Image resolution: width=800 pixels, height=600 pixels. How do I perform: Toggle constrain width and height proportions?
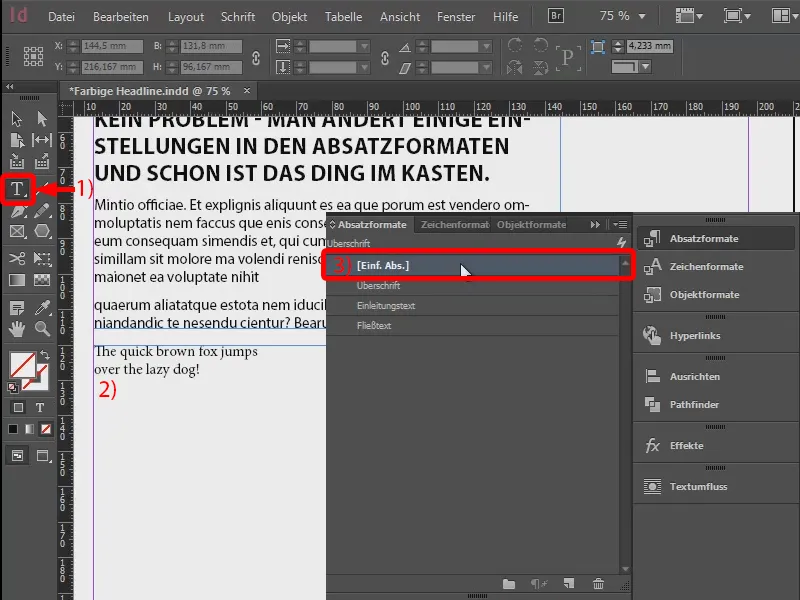coord(256,58)
